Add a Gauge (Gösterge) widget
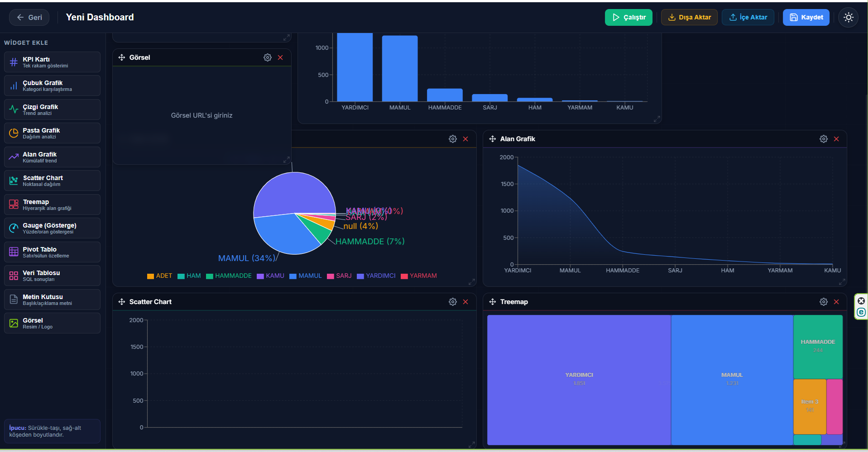The width and height of the screenshot is (868, 452). click(x=52, y=228)
